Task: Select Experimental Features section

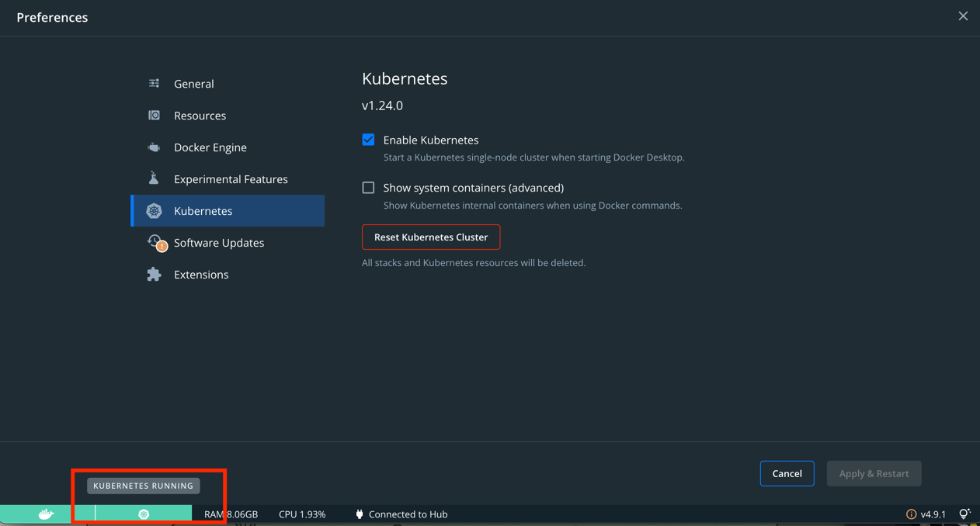Action: point(228,178)
